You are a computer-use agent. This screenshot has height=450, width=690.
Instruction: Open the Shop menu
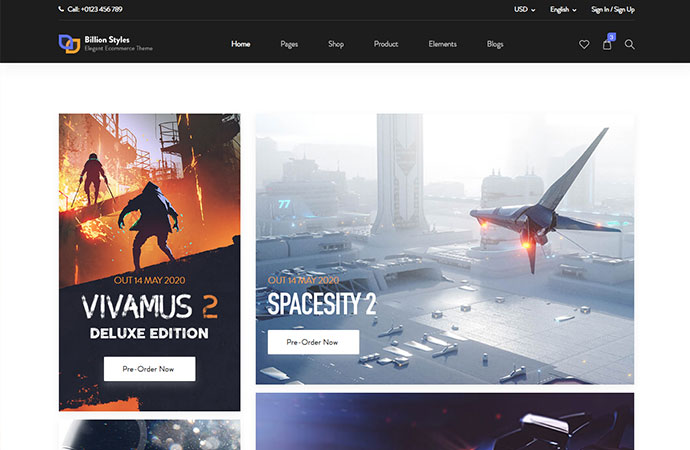coord(336,44)
